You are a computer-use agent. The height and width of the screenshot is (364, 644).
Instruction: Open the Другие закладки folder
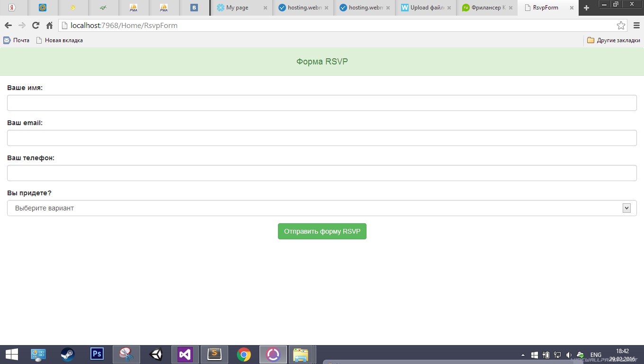(x=614, y=40)
